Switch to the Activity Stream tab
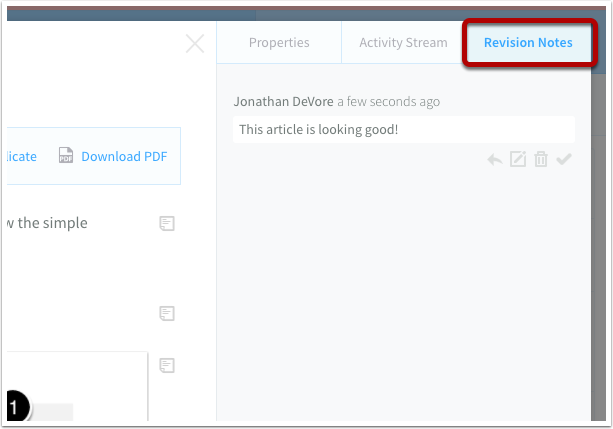Image resolution: width=613 pixels, height=429 pixels. (403, 42)
